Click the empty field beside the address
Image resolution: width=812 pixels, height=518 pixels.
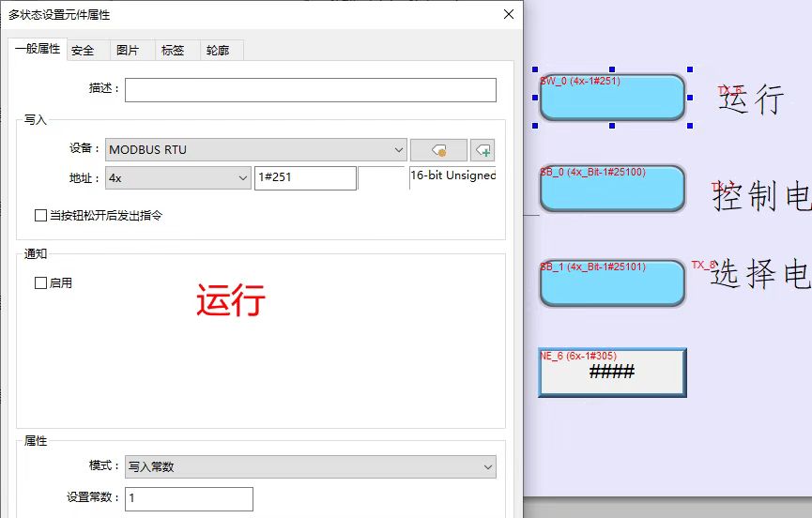pos(381,178)
